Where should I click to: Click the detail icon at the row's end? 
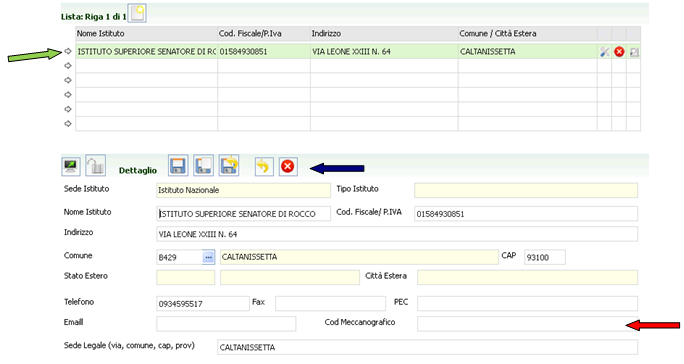coord(634,52)
